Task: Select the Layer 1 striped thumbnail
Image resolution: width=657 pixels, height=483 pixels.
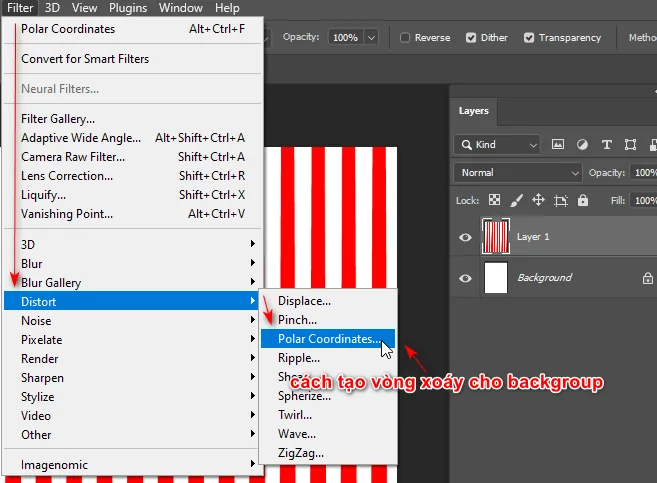Action: [x=496, y=236]
